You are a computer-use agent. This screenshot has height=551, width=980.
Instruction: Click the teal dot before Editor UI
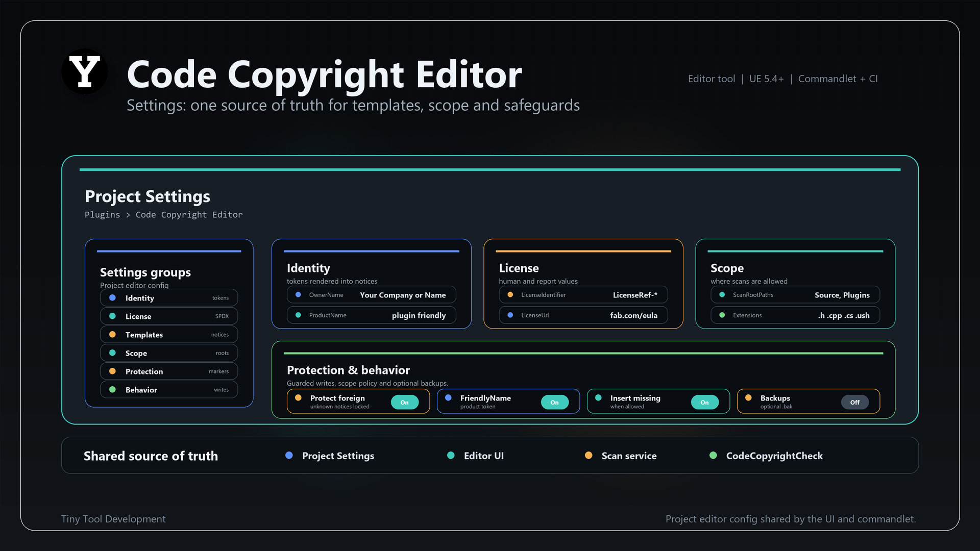(451, 455)
